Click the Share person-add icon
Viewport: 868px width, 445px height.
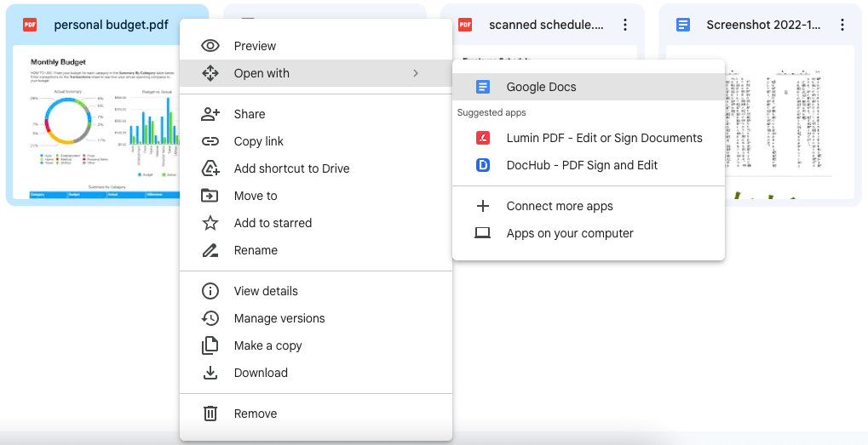point(210,114)
